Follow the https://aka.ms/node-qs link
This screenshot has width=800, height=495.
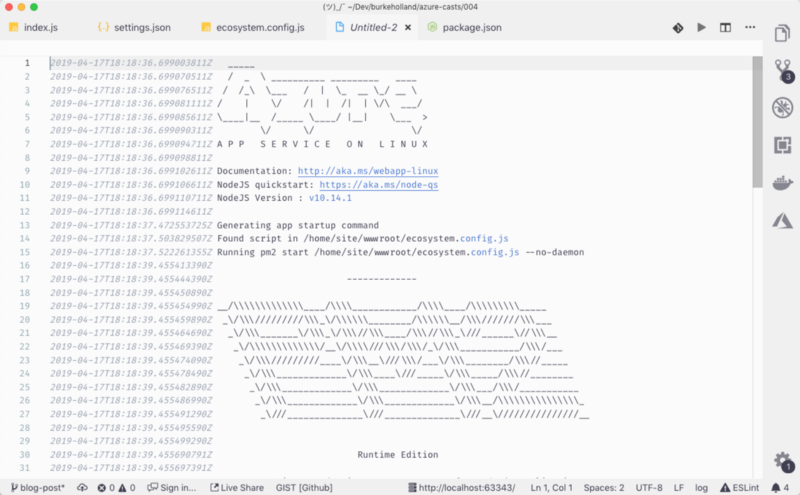tap(379, 185)
